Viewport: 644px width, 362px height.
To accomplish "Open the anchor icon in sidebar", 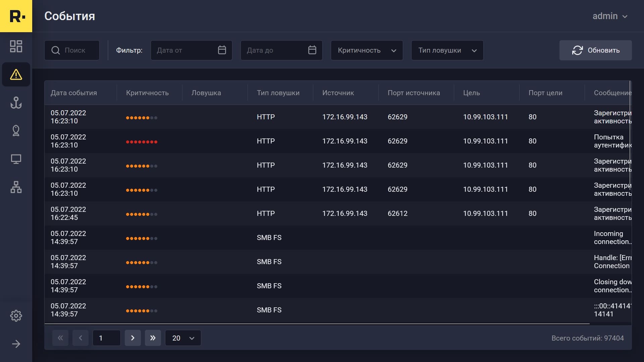I will point(16,102).
